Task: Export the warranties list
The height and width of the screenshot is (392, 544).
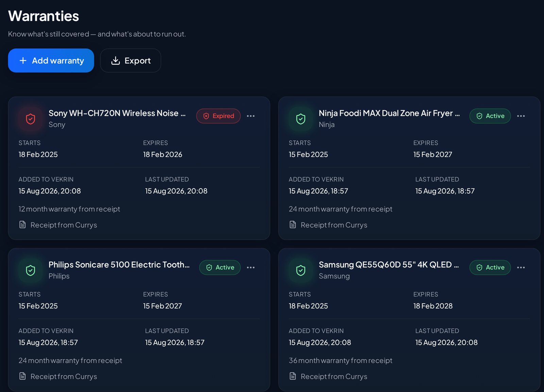Action: click(x=131, y=60)
